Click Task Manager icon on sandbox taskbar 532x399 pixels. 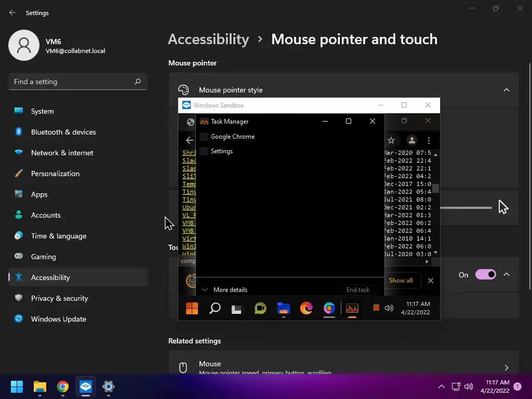[352, 309]
